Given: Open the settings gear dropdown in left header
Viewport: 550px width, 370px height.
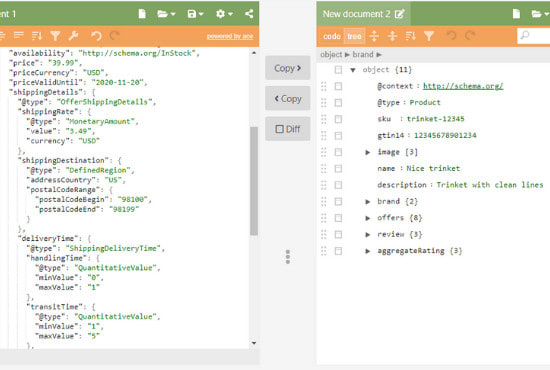Looking at the screenshot, I should pyautogui.click(x=224, y=14).
